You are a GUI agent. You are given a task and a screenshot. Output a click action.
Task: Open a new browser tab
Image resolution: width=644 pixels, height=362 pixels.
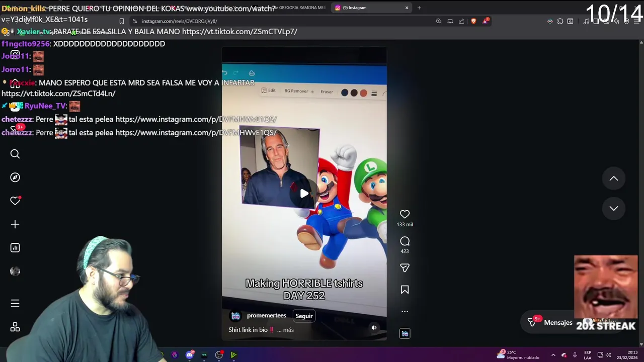click(x=419, y=8)
